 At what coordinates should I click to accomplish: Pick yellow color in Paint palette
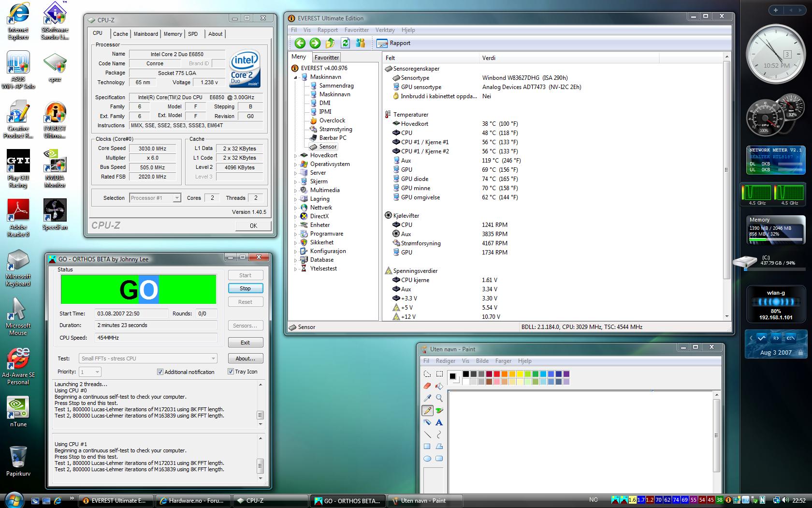(520, 374)
